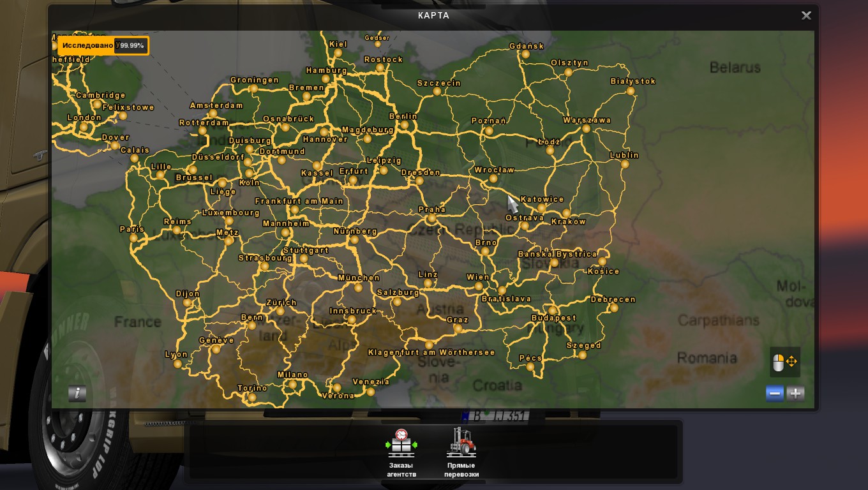This screenshot has height=490, width=868.
Task: Close the map window
Action: [x=806, y=16]
